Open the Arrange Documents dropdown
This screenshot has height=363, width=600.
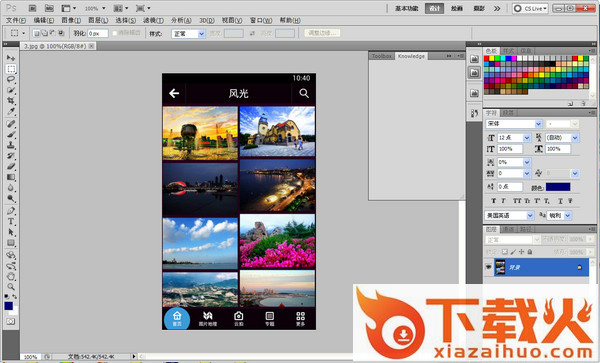point(121,8)
